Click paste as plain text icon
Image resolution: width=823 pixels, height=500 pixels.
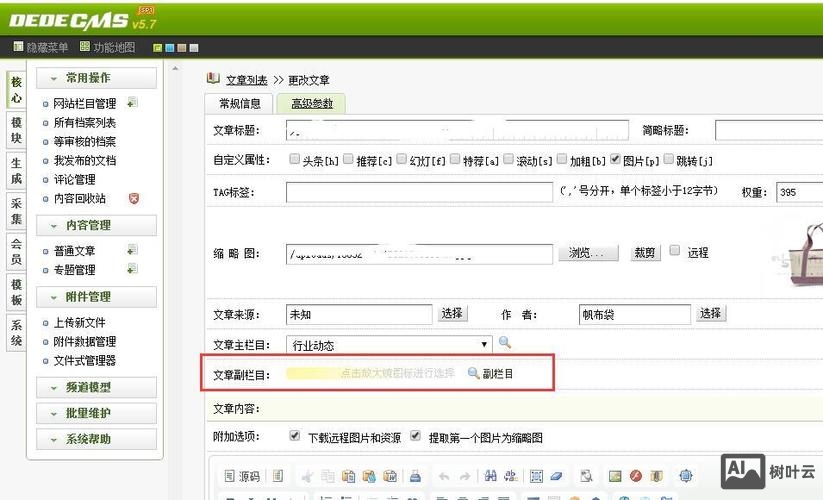coord(370,476)
